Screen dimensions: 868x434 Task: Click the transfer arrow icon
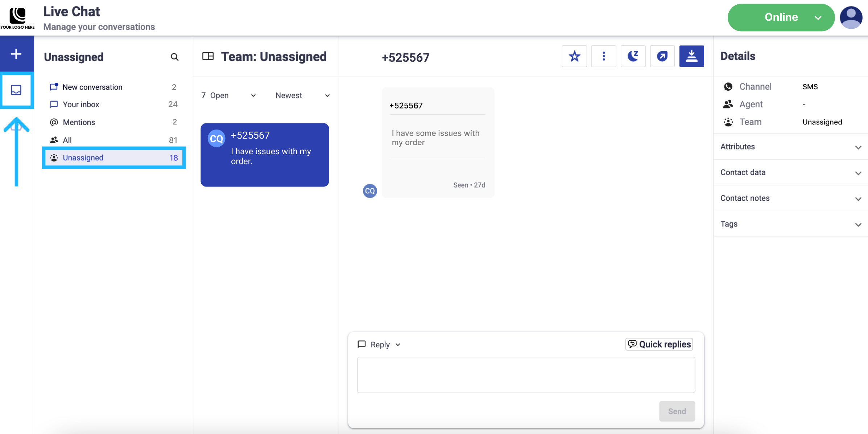[x=662, y=56]
